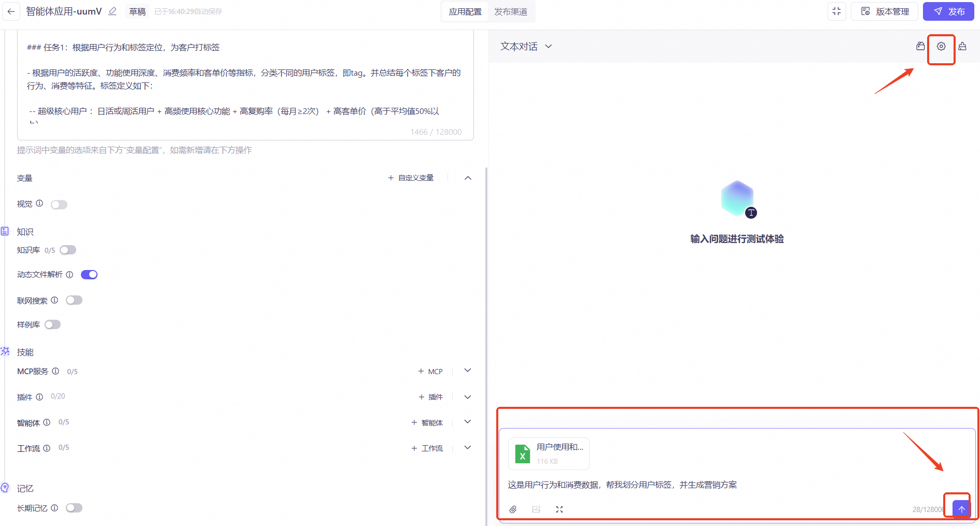Click the 草稿 draft status label
980x526 pixels.
coord(137,11)
